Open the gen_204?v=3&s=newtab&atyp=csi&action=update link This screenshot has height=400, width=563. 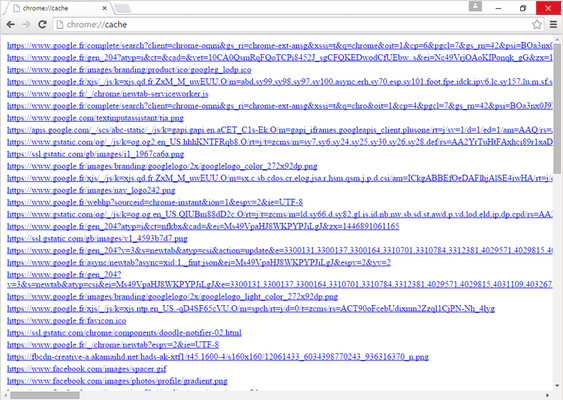(279, 250)
